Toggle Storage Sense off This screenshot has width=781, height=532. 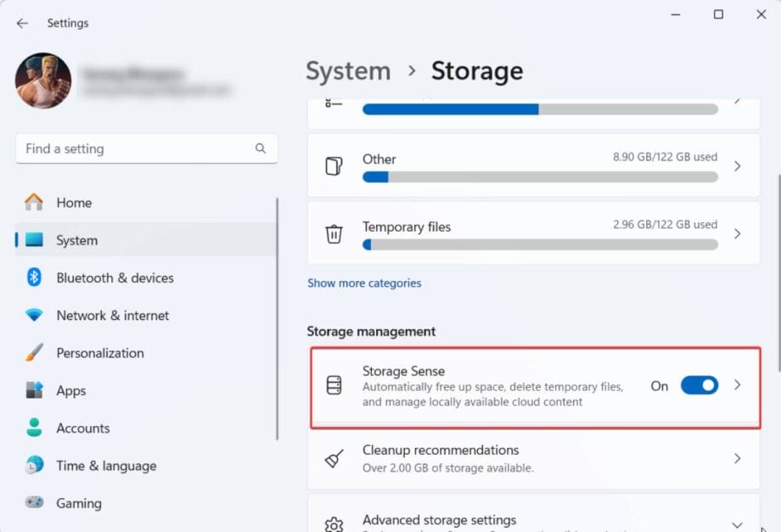tap(699, 385)
